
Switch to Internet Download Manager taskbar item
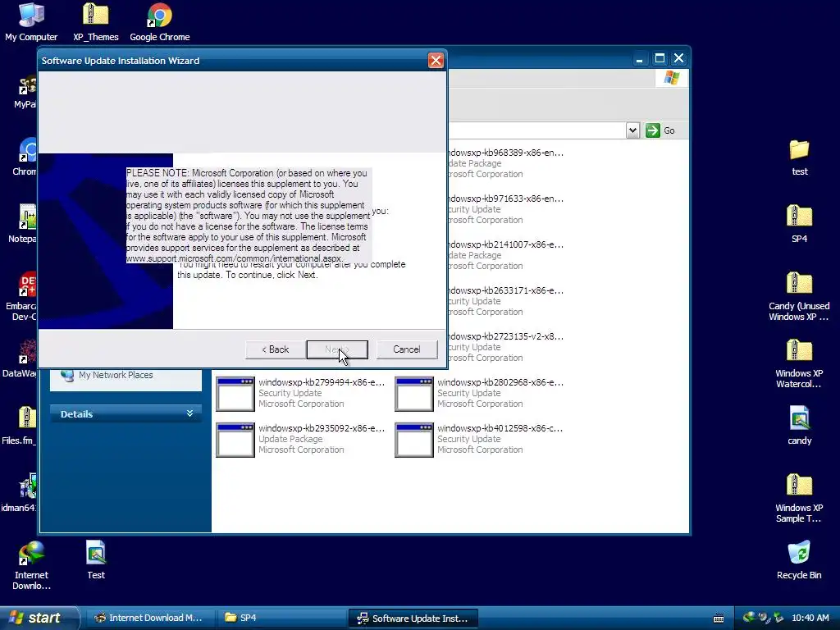[149, 619]
